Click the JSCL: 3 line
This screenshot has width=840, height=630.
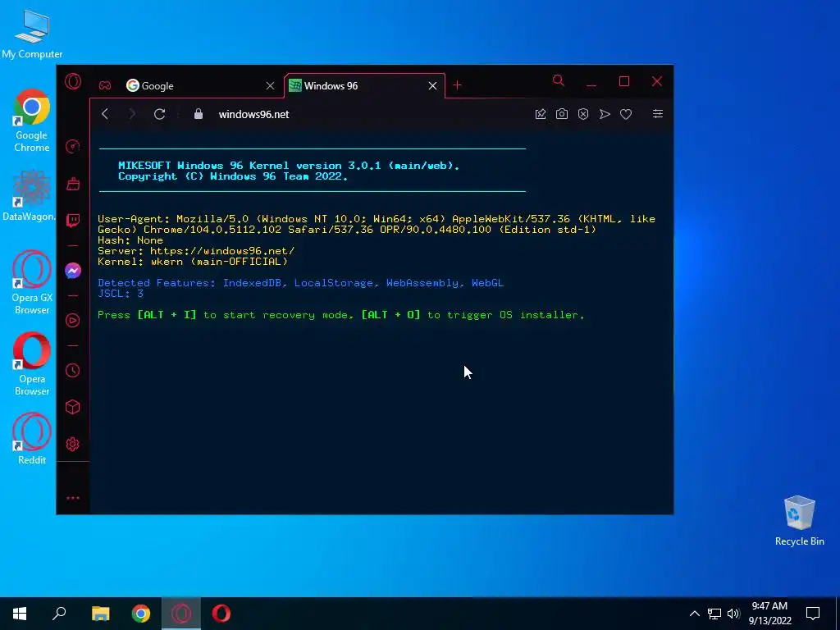point(121,294)
